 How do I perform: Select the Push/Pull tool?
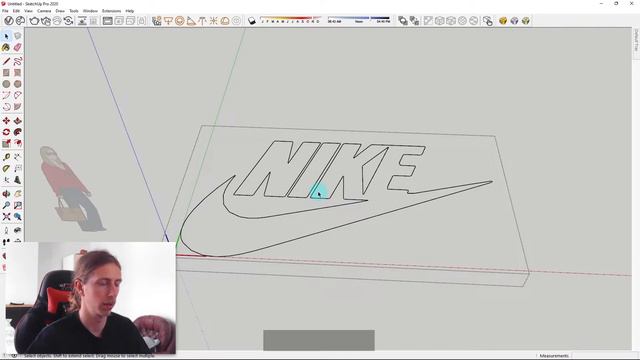click(18, 121)
